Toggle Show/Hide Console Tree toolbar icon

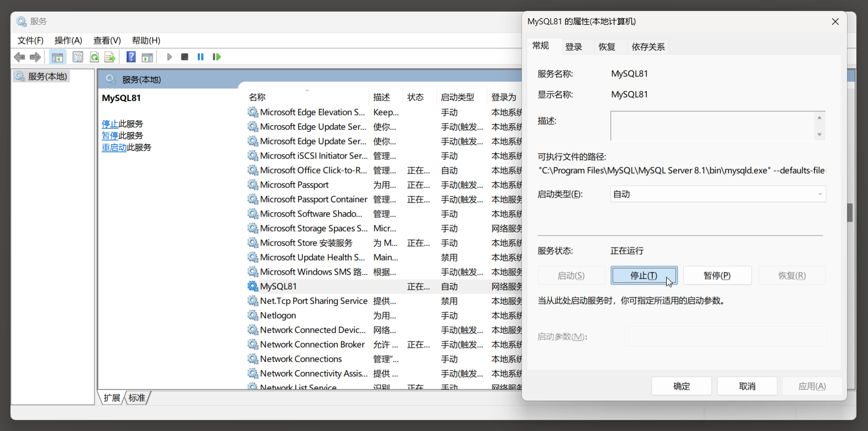point(57,57)
